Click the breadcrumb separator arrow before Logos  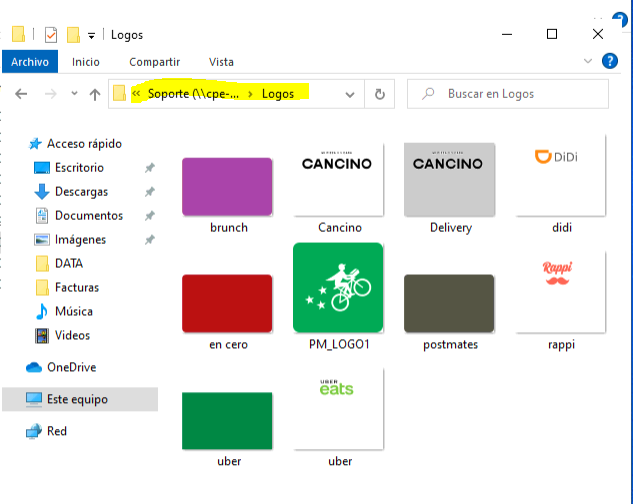[250, 94]
